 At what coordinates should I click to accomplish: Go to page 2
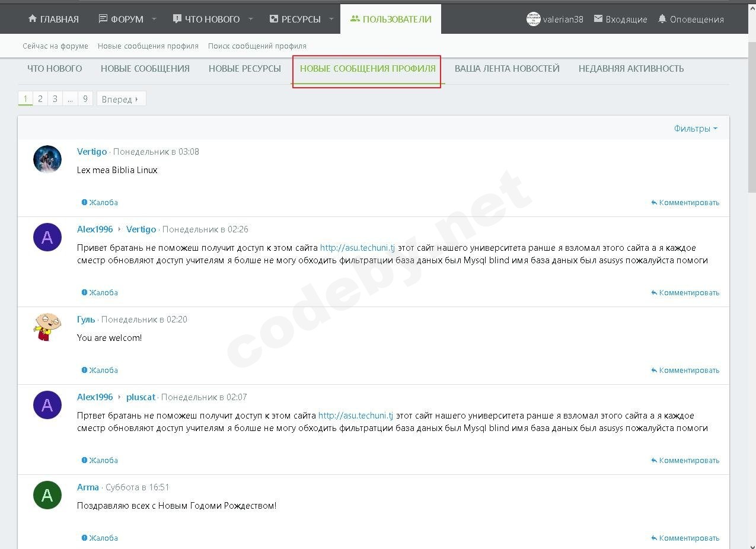pyautogui.click(x=40, y=99)
